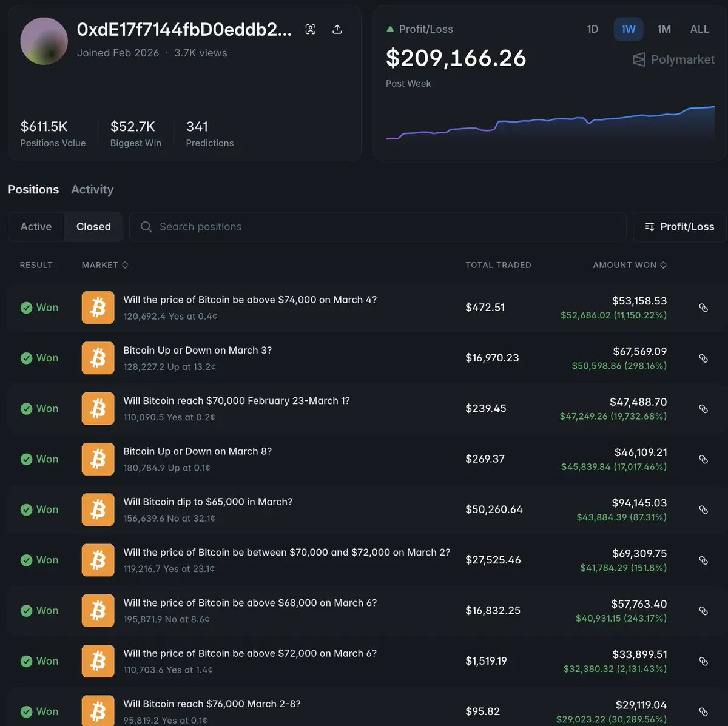Sort by the AMOUNT WON column header

630,265
